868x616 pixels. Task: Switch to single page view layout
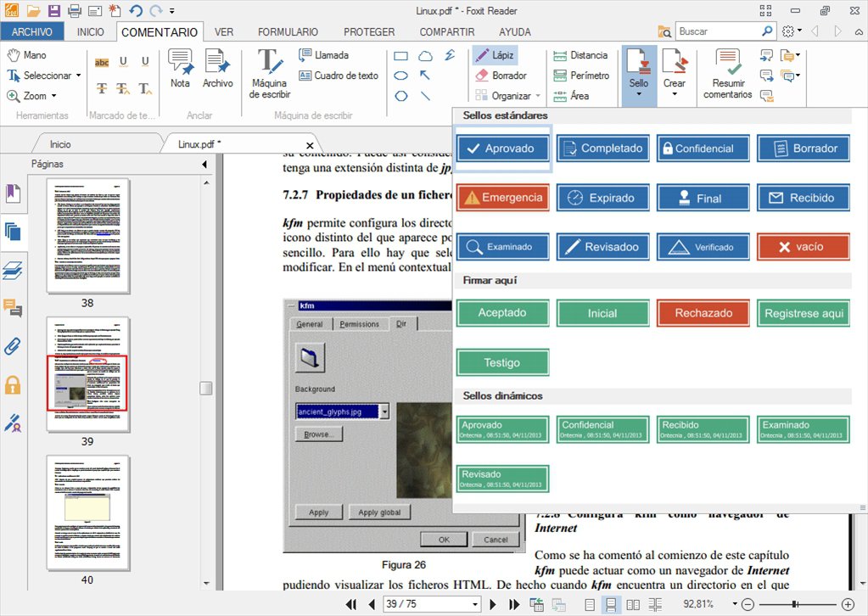pos(591,604)
